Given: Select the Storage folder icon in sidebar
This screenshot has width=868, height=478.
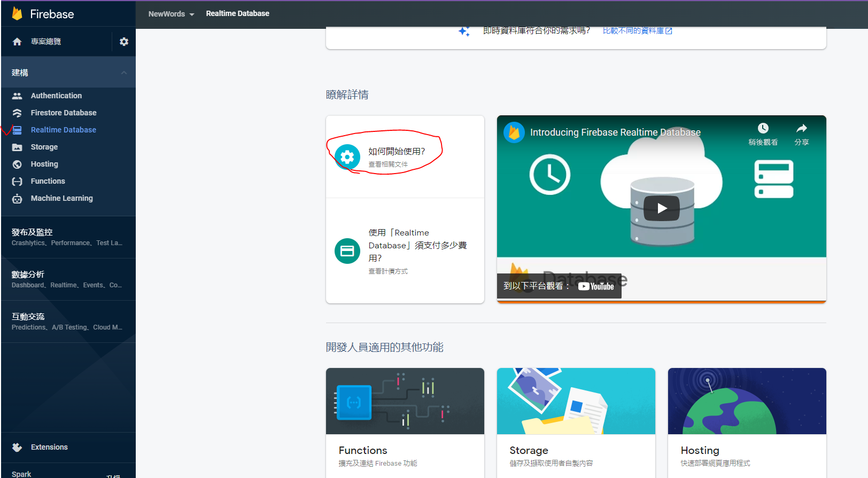Looking at the screenshot, I should tap(17, 147).
